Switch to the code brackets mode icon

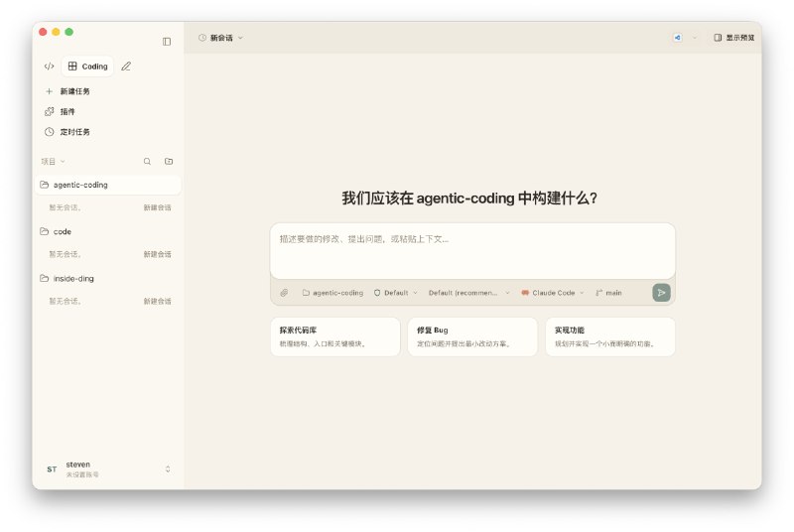coord(49,66)
